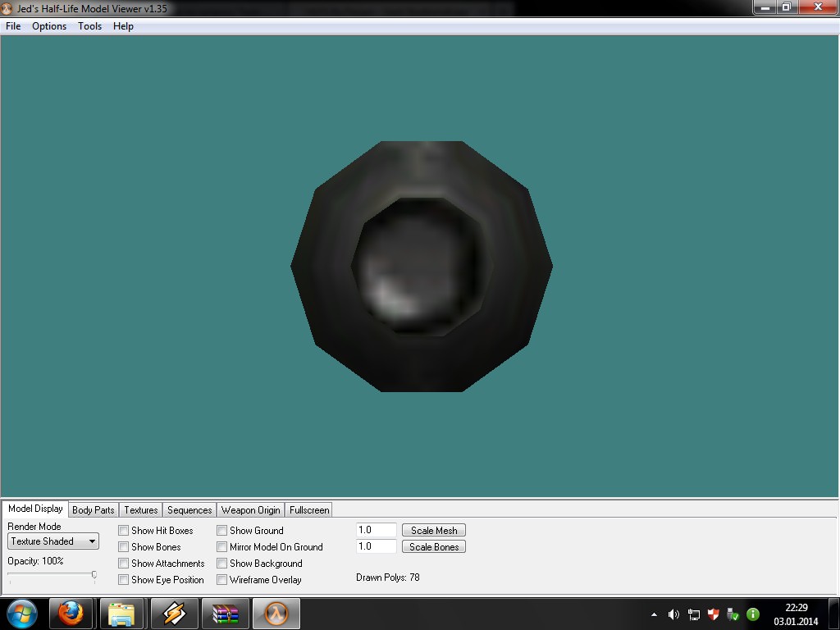
Task: Click the volume speaker tray icon
Action: [673, 614]
